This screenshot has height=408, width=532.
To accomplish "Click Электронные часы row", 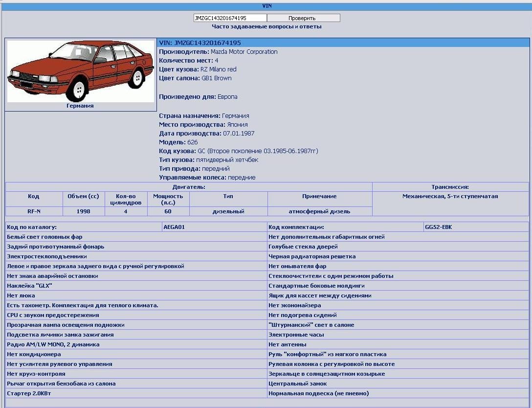I will [x=398, y=335].
